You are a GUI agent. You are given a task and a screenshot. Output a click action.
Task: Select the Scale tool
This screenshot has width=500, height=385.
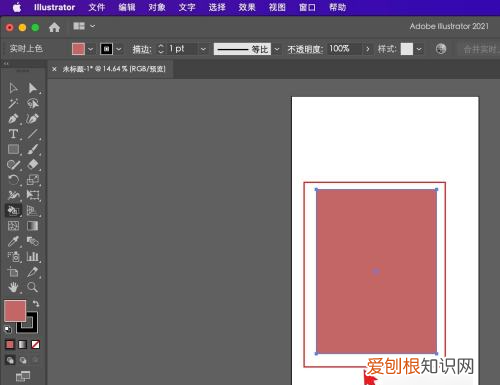[x=32, y=180]
